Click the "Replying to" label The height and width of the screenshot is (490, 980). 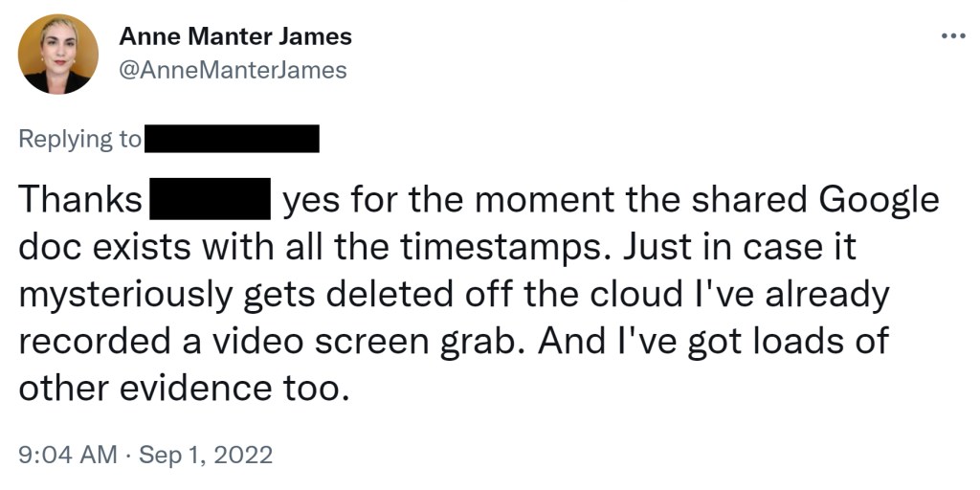click(x=79, y=139)
